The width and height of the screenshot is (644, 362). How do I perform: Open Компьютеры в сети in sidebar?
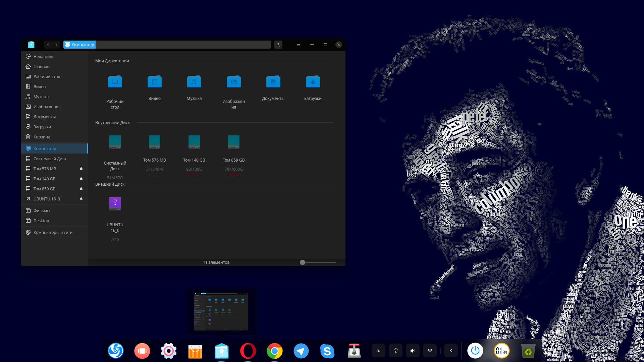[55, 232]
